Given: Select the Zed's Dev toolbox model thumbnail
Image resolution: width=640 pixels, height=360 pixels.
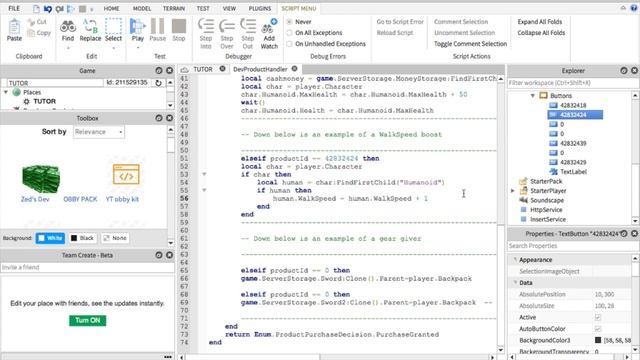Looking at the screenshot, I should pyautogui.click(x=40, y=179).
